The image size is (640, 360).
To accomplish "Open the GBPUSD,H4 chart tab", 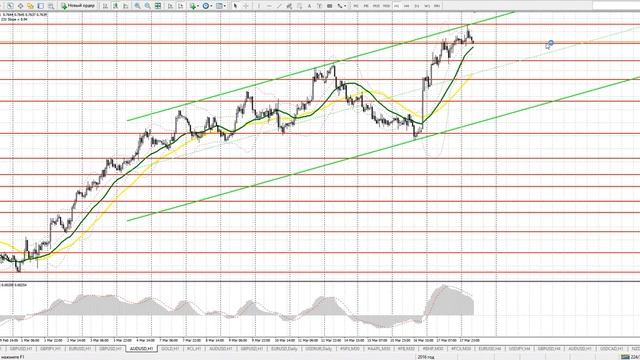I will tap(549, 349).
